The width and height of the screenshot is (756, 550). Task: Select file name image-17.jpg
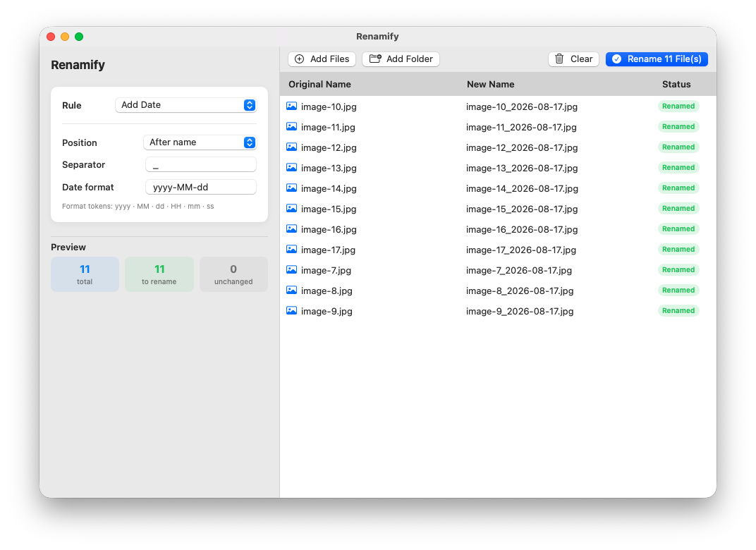[x=328, y=250]
